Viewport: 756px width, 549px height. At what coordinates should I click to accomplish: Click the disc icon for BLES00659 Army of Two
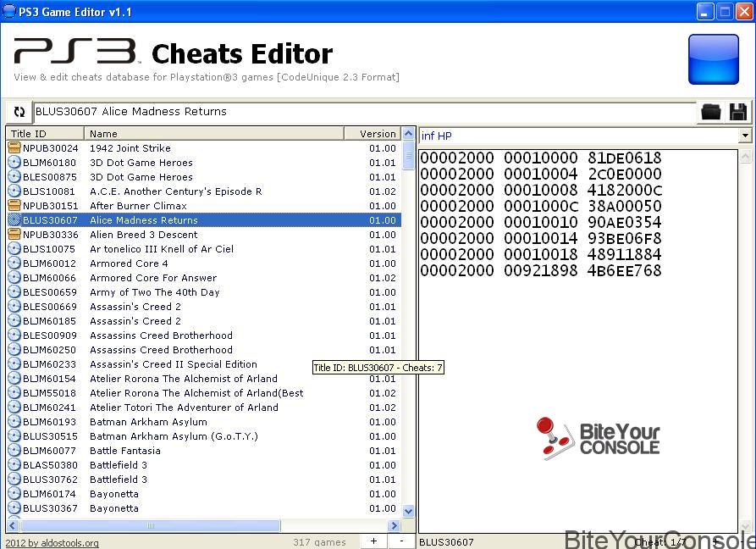pyautogui.click(x=14, y=291)
